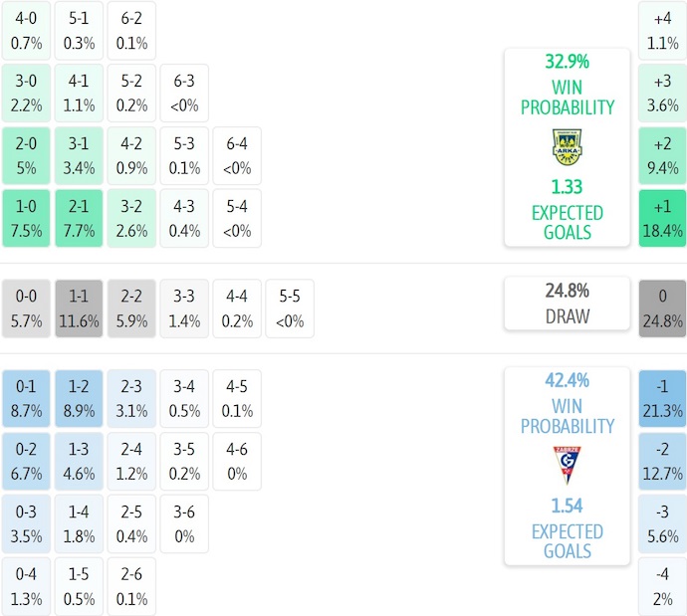Click the 0-0 score cell
Screen dimensions: 687x616
(x=27, y=309)
